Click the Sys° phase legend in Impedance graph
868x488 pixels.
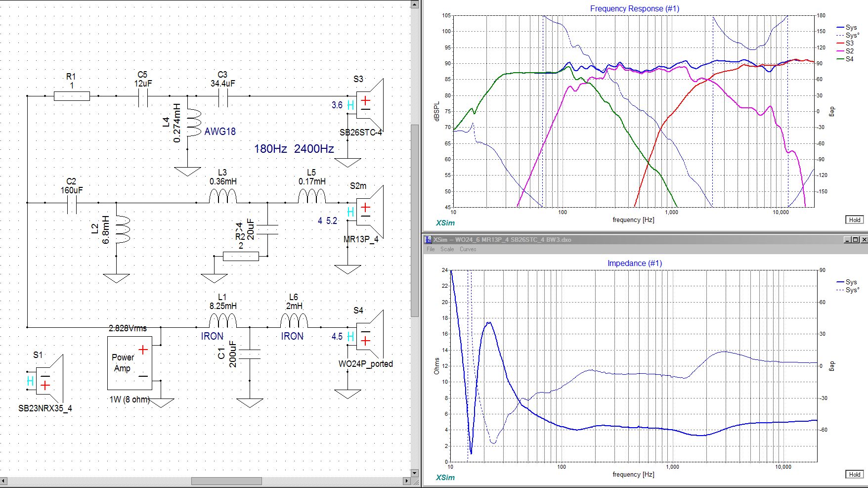pos(847,290)
